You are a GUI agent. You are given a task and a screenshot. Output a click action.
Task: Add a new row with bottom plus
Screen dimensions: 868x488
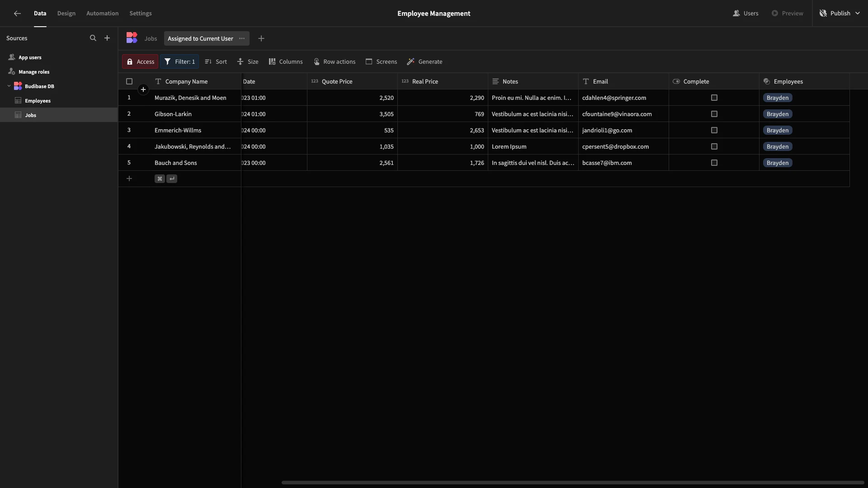(x=129, y=179)
